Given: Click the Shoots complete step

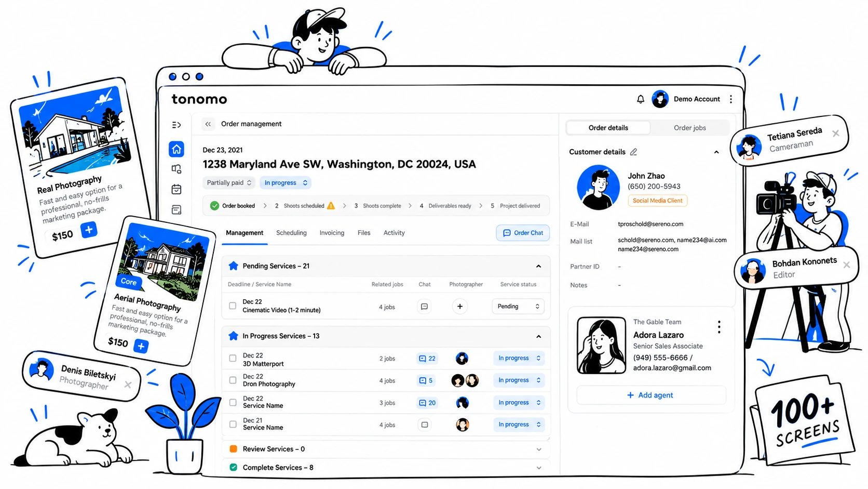Looking at the screenshot, I should click(377, 206).
